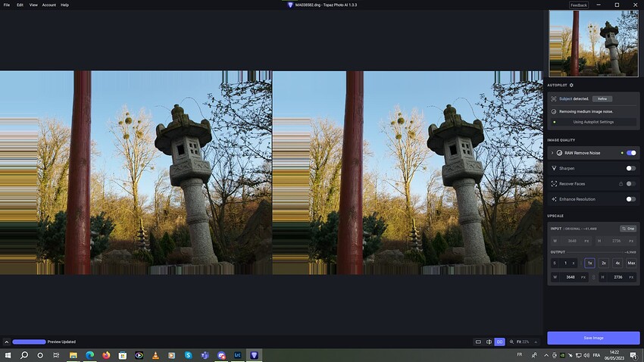Screen dimensions: 644x362
Task: Click Refine next to Subject detected
Action: (602, 98)
